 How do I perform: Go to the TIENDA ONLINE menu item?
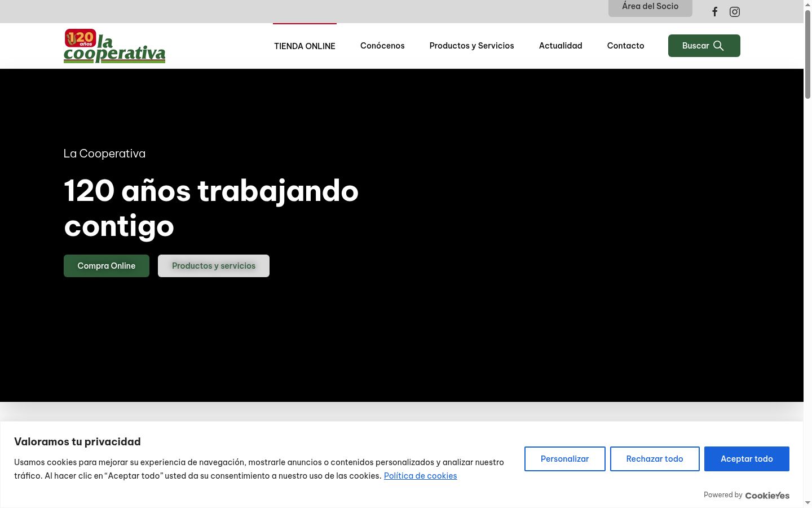[x=304, y=46]
